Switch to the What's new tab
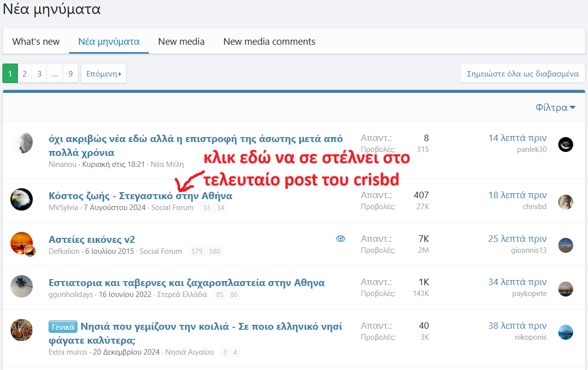 36,42
